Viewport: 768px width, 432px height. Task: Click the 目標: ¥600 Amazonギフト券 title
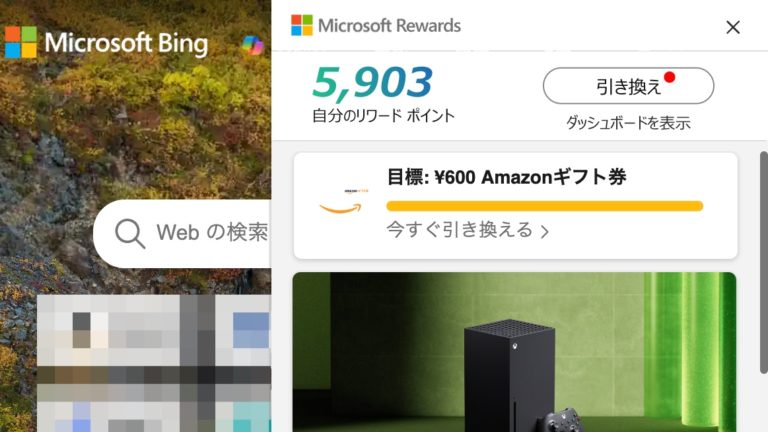point(506,177)
